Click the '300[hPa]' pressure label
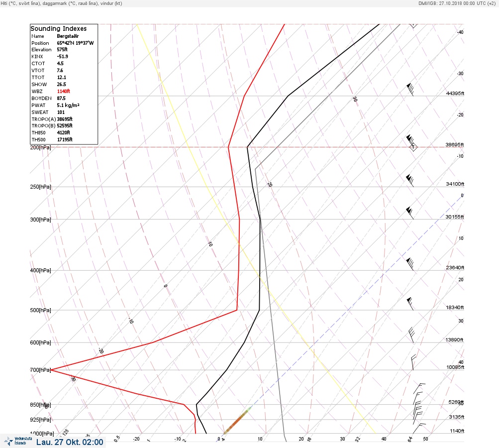 pos(40,220)
